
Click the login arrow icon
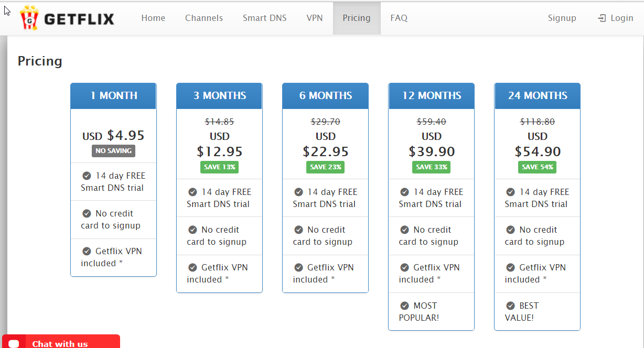602,18
